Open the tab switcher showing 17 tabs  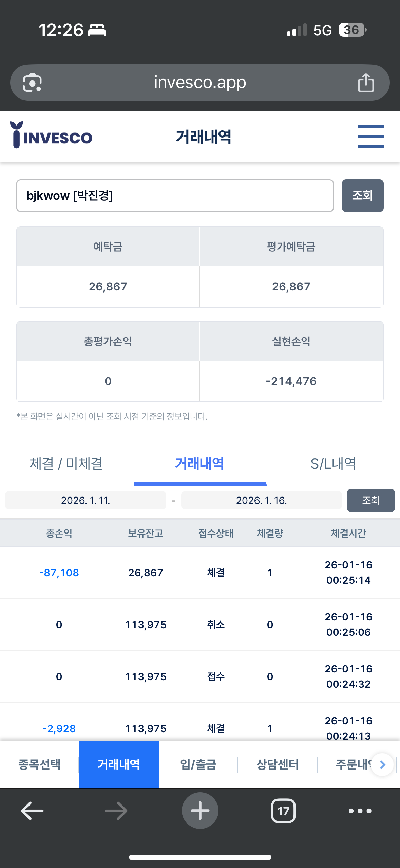[x=283, y=811]
